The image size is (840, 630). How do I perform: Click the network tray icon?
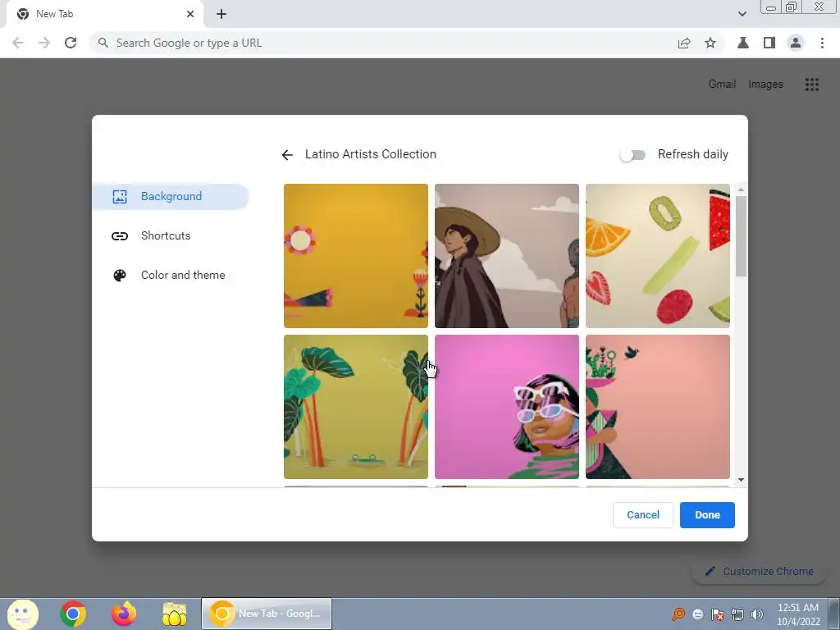click(x=737, y=614)
